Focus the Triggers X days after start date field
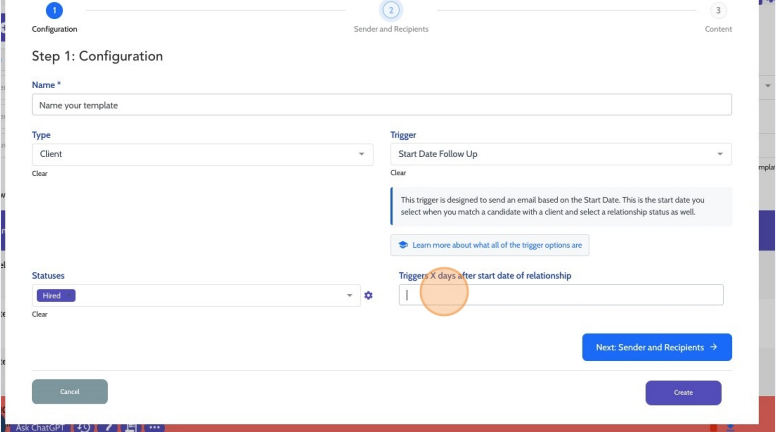 tap(561, 295)
